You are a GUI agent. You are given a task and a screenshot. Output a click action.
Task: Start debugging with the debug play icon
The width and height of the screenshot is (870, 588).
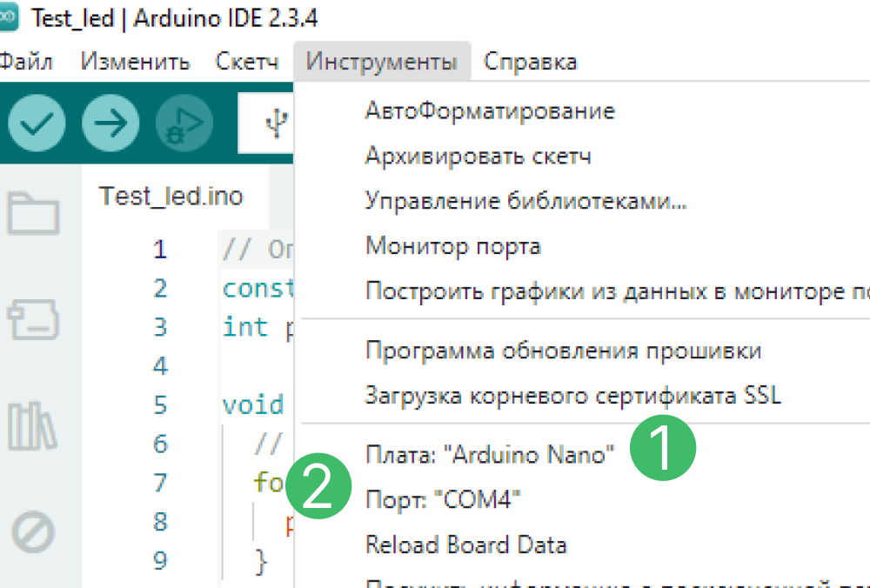[184, 123]
